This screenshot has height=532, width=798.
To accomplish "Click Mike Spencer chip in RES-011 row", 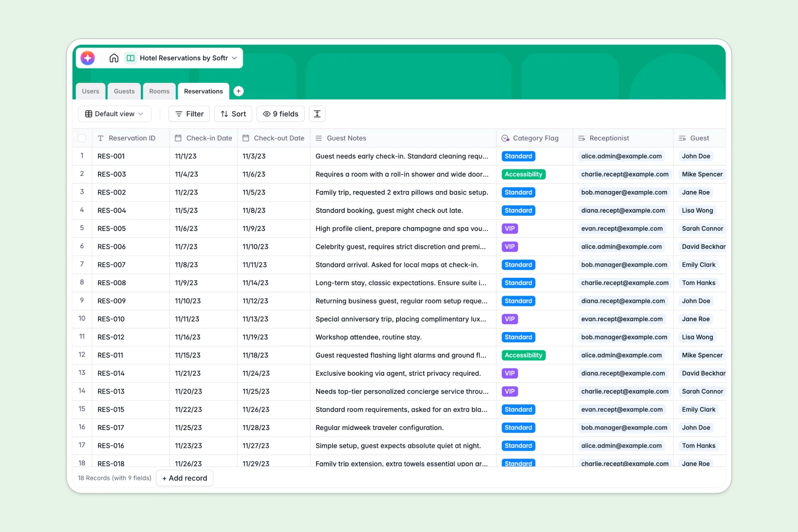I will click(702, 355).
